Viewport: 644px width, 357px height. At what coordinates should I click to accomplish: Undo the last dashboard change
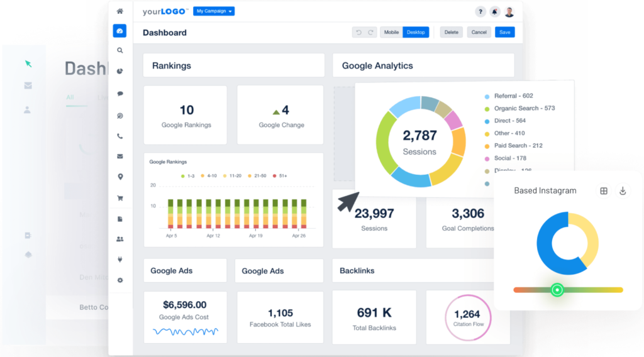[x=358, y=33]
